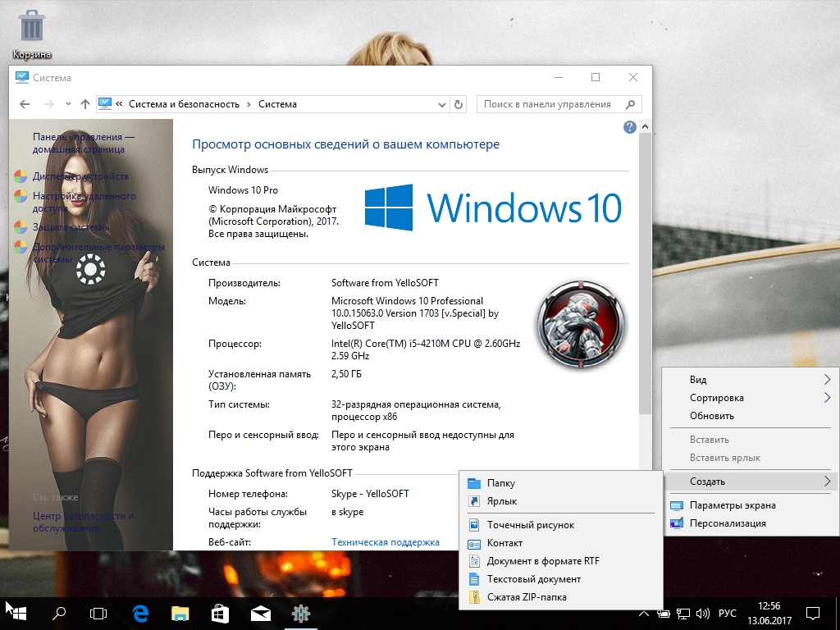840x630 pixels.
Task: Create Сжатая ZIP-папка from submenu
Action: [x=561, y=597]
